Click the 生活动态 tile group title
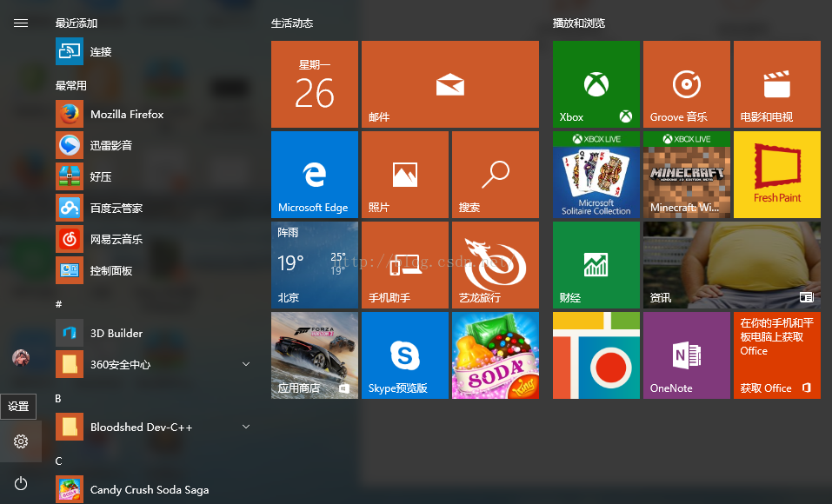832x504 pixels. pyautogui.click(x=292, y=23)
